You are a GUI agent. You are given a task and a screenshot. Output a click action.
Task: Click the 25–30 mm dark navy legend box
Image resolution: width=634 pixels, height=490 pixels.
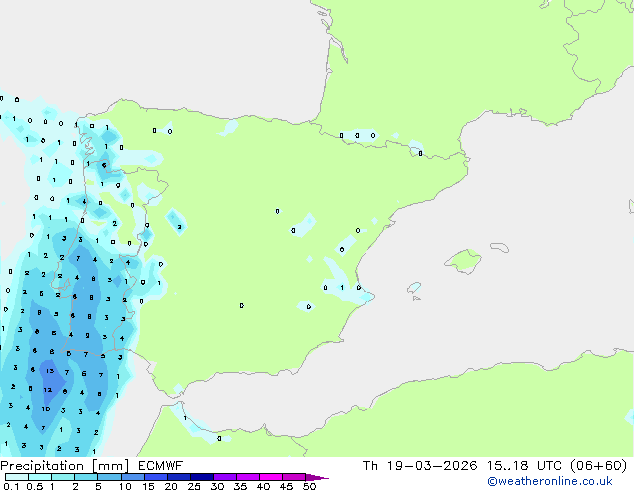(202, 477)
